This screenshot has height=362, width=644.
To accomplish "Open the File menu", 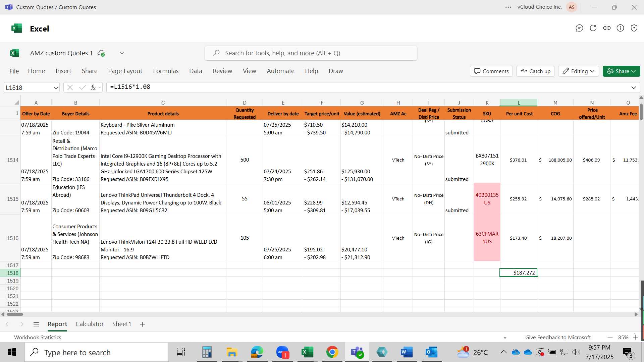I will (14, 71).
